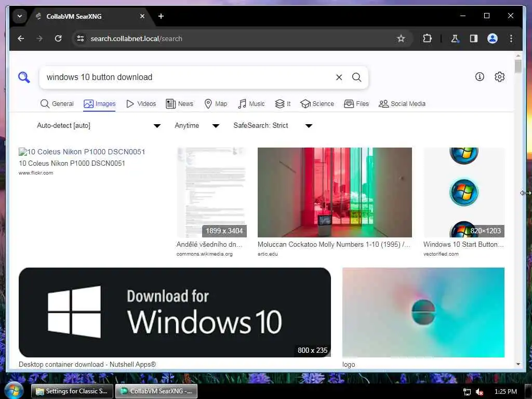Viewport: 532px width, 399px height.
Task: Click the browser forward arrow
Action: 39,38
